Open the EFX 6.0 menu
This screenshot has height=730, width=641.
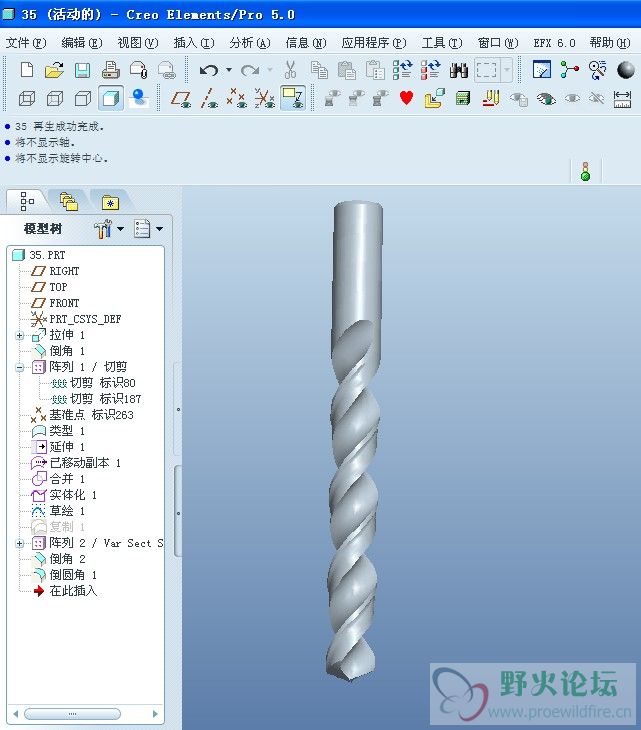[x=554, y=43]
